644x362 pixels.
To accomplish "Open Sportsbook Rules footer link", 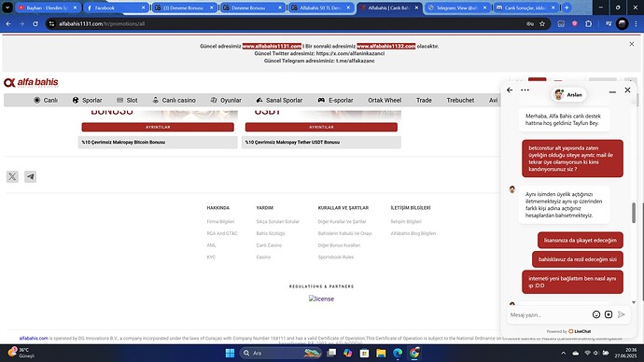I will point(336,257).
